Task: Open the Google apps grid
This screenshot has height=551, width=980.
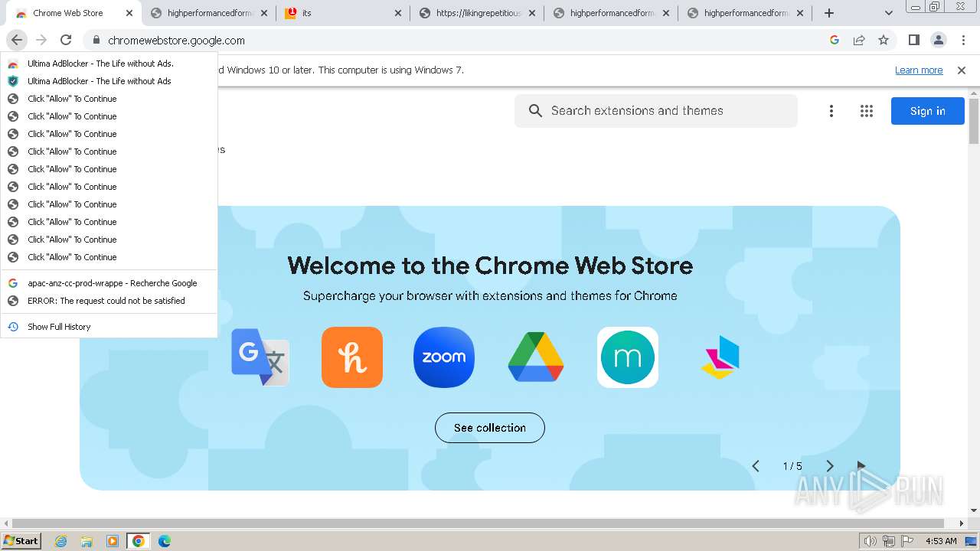Action: tap(867, 111)
